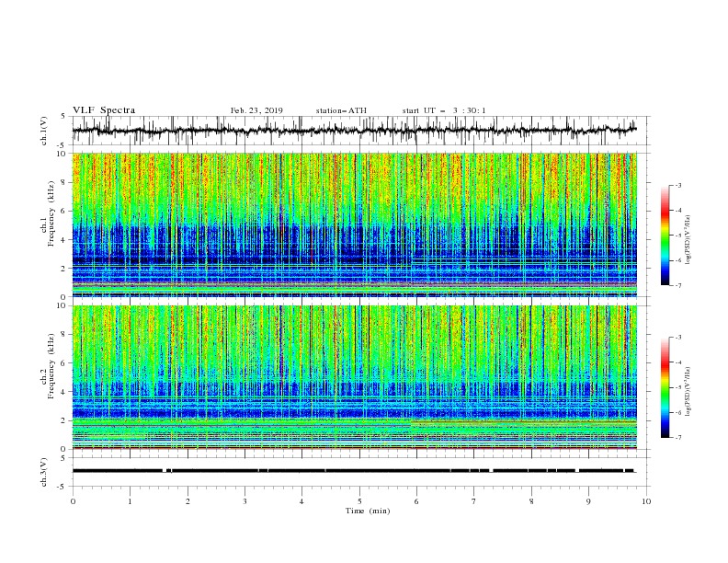This screenshot has height=563, width=728.
Task: Click the 'Time (min)' axis label
Action: 368,511
